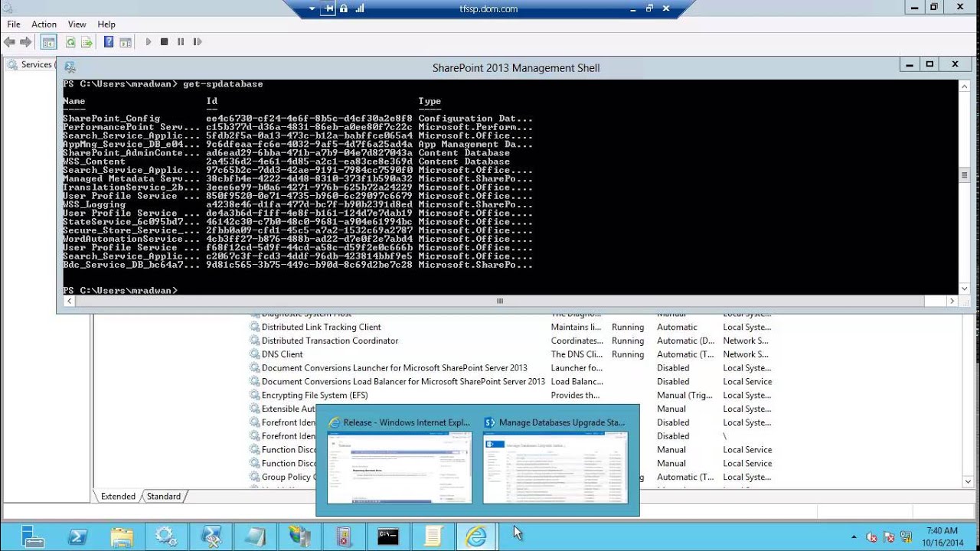Click the Forward arrow in Services toolbar
The width and height of the screenshot is (980, 551).
pyautogui.click(x=26, y=42)
